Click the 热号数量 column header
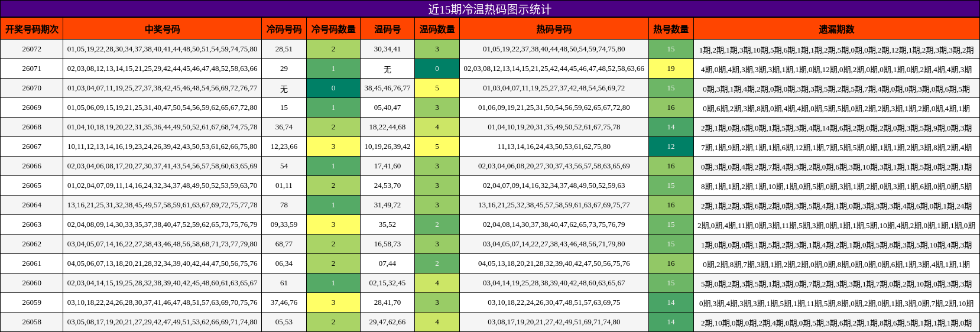980x332 pixels. (x=671, y=29)
